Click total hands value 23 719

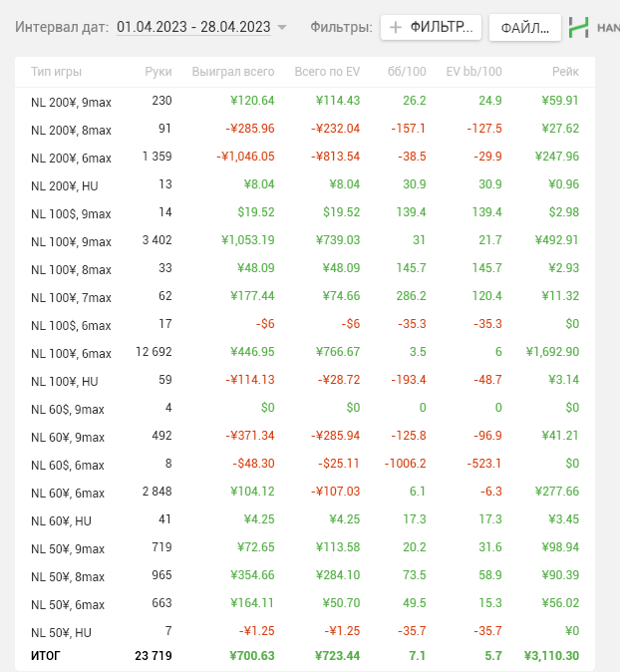154,656
